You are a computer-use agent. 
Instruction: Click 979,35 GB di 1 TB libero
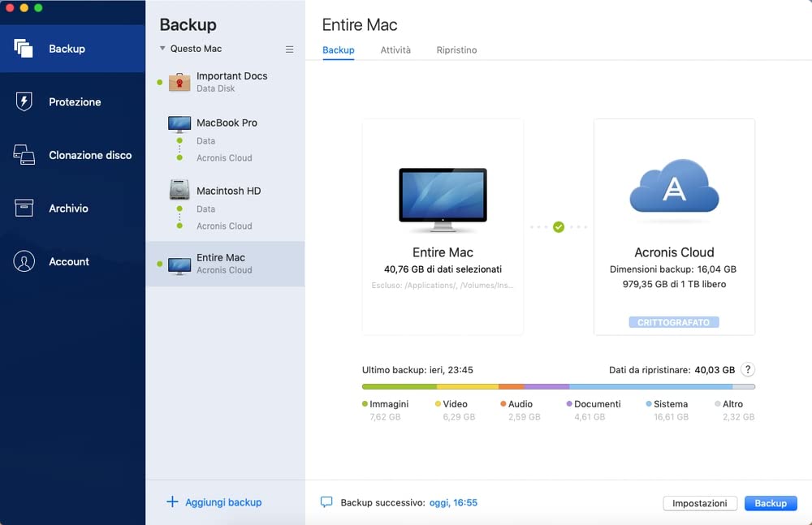(x=674, y=284)
